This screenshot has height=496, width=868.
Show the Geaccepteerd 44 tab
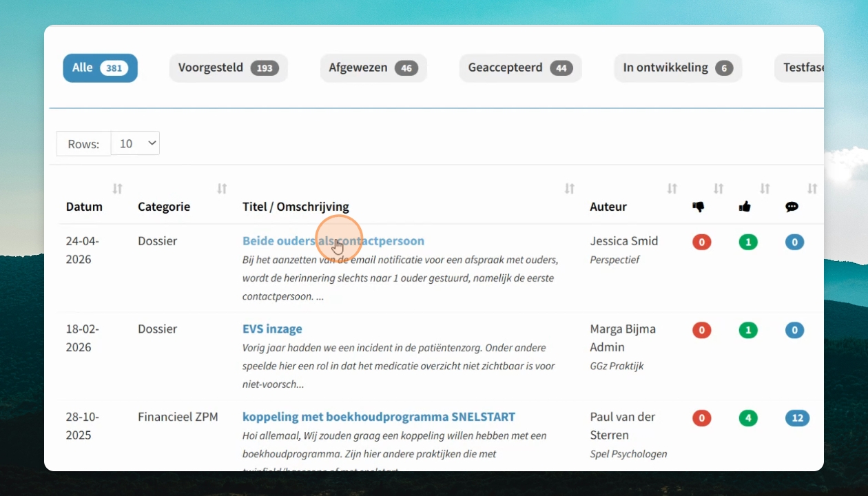520,68
